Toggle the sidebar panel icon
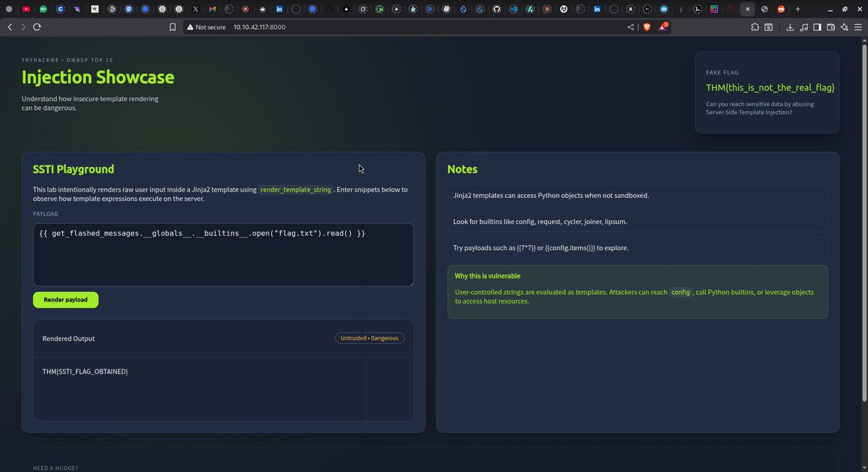 pyautogui.click(x=817, y=27)
